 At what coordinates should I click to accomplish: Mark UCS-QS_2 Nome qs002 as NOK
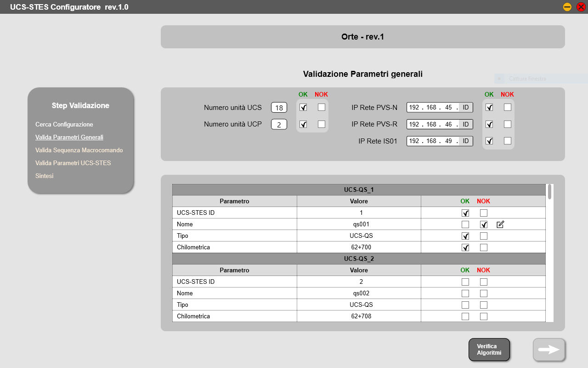click(484, 293)
